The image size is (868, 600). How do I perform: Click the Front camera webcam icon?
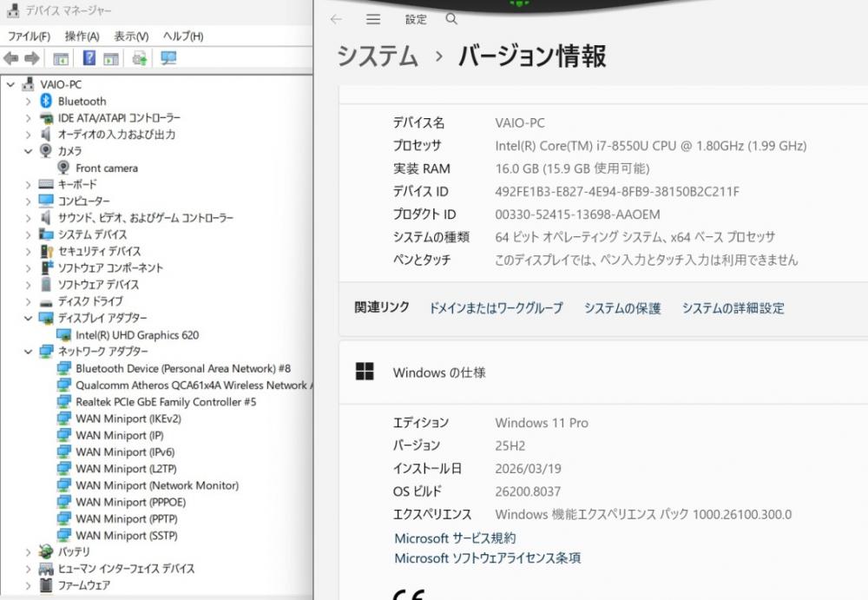(x=63, y=168)
